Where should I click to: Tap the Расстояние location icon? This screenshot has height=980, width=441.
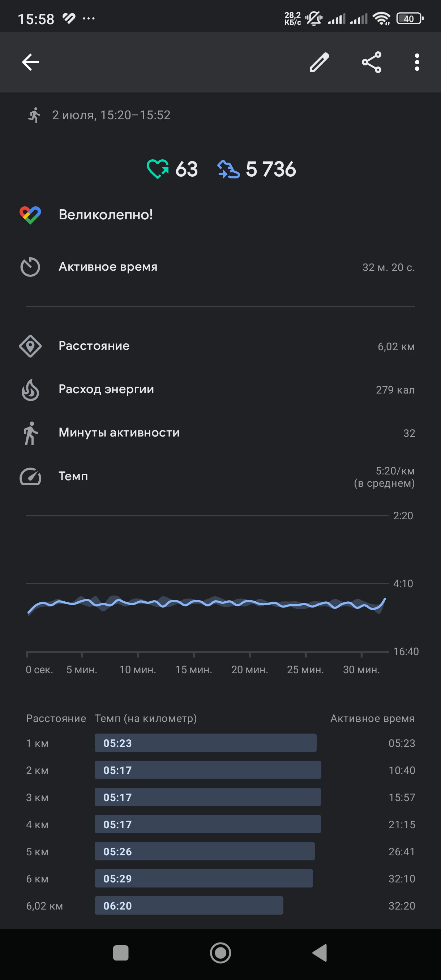[30, 346]
